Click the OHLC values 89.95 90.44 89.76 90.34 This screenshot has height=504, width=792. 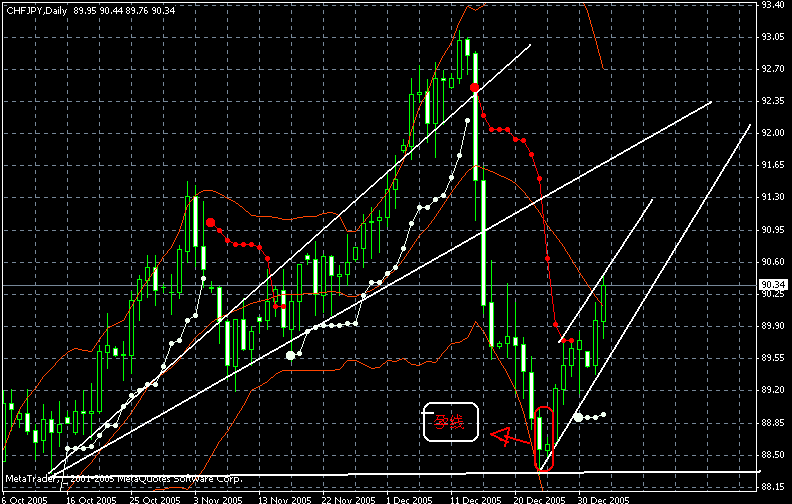[124, 11]
